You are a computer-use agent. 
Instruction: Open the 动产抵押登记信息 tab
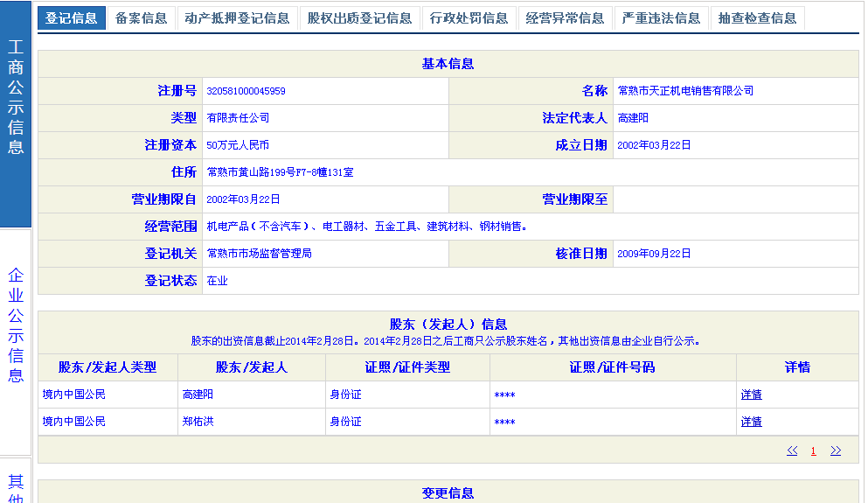click(237, 18)
